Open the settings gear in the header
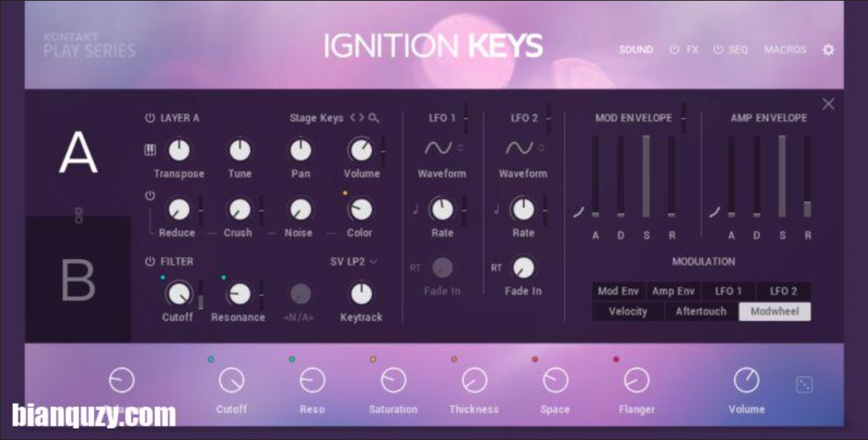The width and height of the screenshot is (868, 440). point(828,50)
